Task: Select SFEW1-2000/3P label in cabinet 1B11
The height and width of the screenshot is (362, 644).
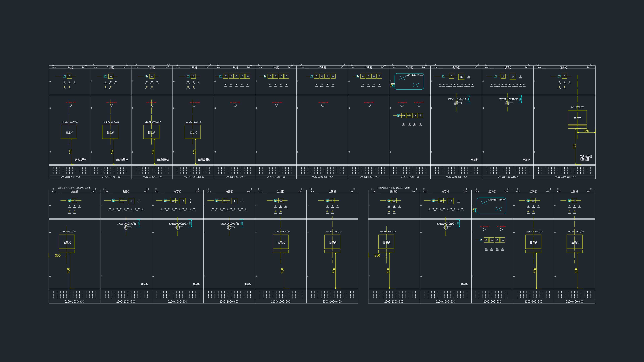Action: [112, 122]
